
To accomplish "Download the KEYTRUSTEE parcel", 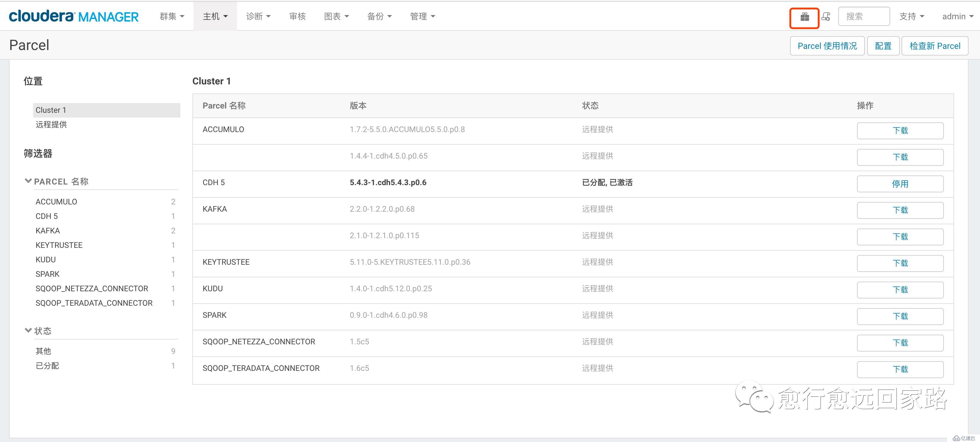I will point(900,263).
